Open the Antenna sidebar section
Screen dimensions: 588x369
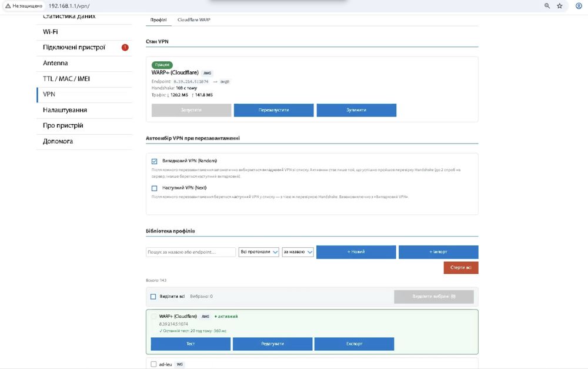84,63
